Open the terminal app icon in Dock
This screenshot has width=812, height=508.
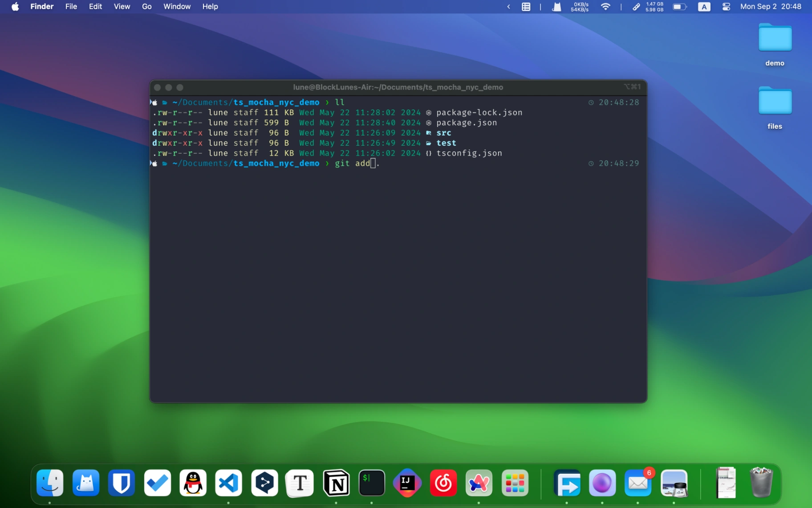coord(372,483)
